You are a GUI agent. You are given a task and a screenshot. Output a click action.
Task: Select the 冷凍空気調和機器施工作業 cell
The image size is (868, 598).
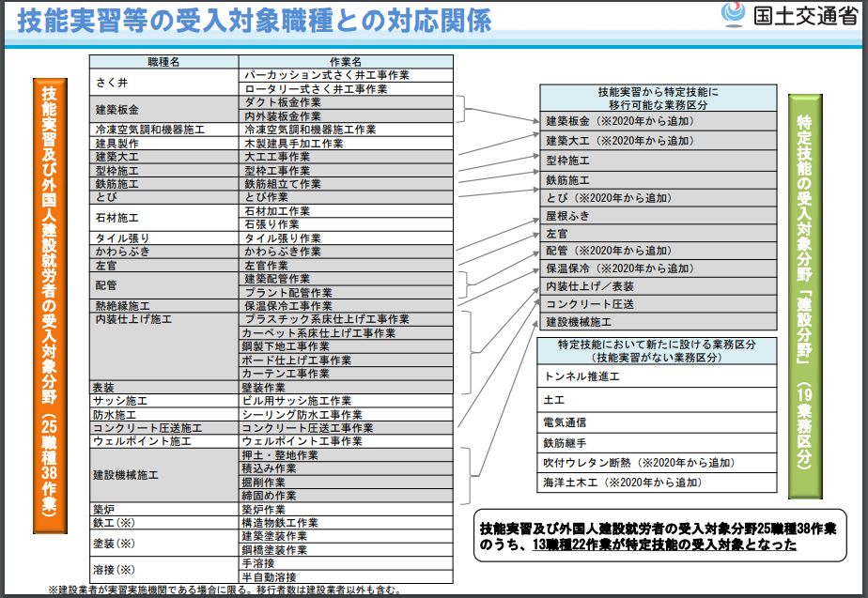346,130
